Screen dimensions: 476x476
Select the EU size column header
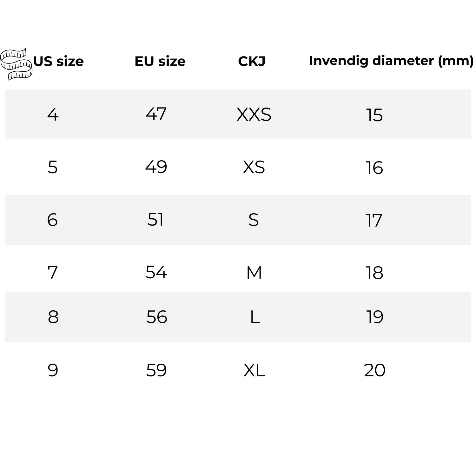(x=160, y=61)
